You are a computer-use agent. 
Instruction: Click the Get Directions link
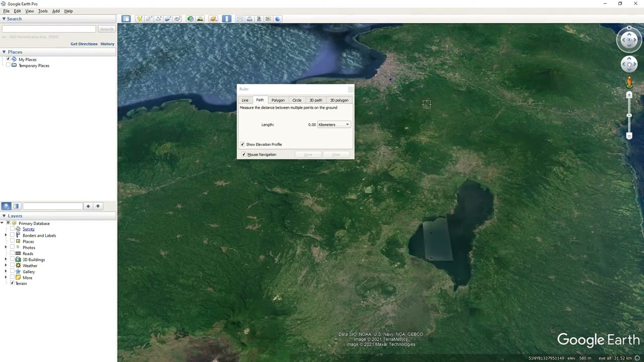84,44
